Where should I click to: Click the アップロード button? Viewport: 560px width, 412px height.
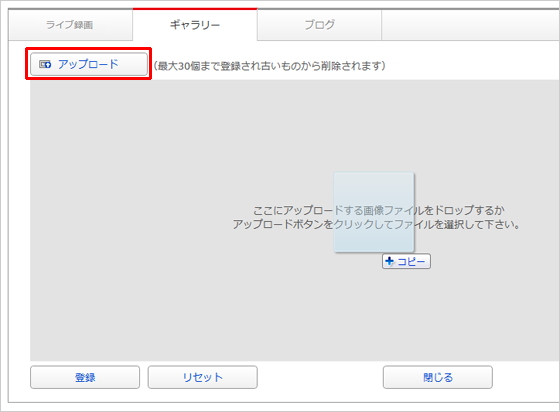coord(89,64)
